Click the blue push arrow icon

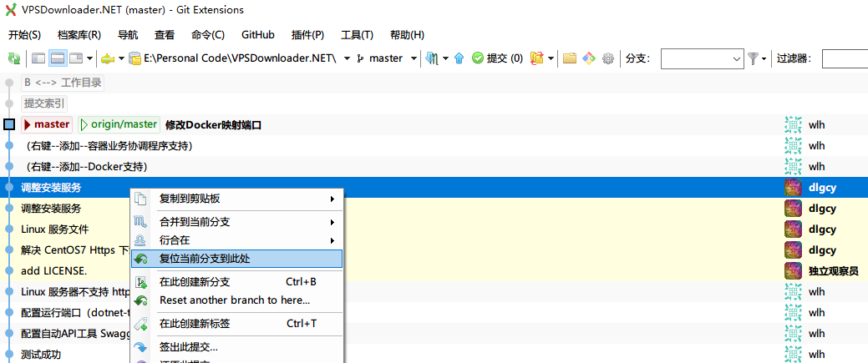[x=459, y=58]
